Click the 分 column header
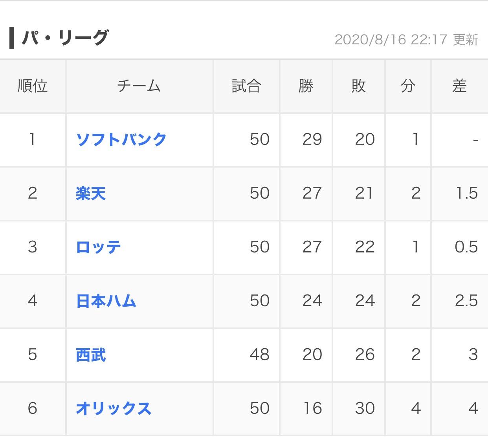Image resolution: width=488 pixels, height=448 pixels. pyautogui.click(x=408, y=86)
